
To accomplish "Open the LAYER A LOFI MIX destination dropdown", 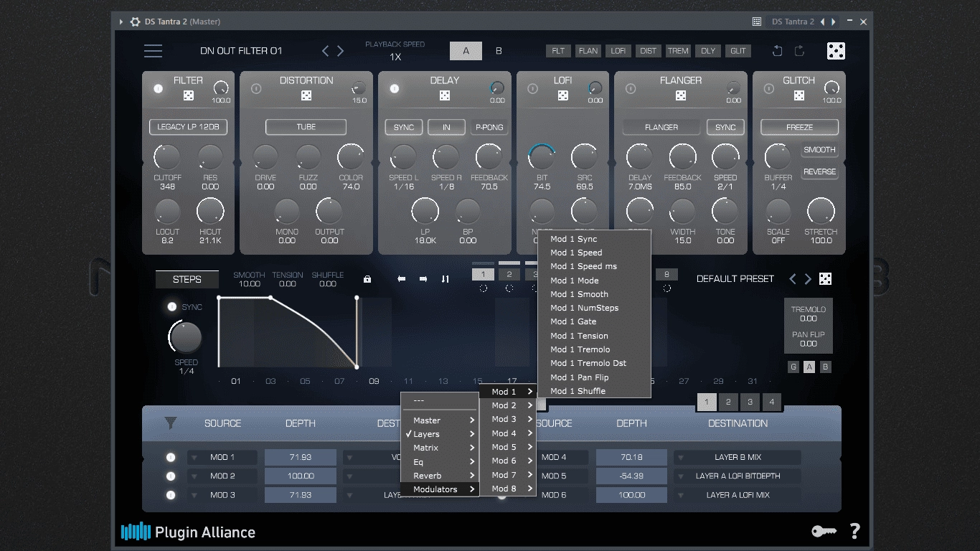I will coord(738,494).
